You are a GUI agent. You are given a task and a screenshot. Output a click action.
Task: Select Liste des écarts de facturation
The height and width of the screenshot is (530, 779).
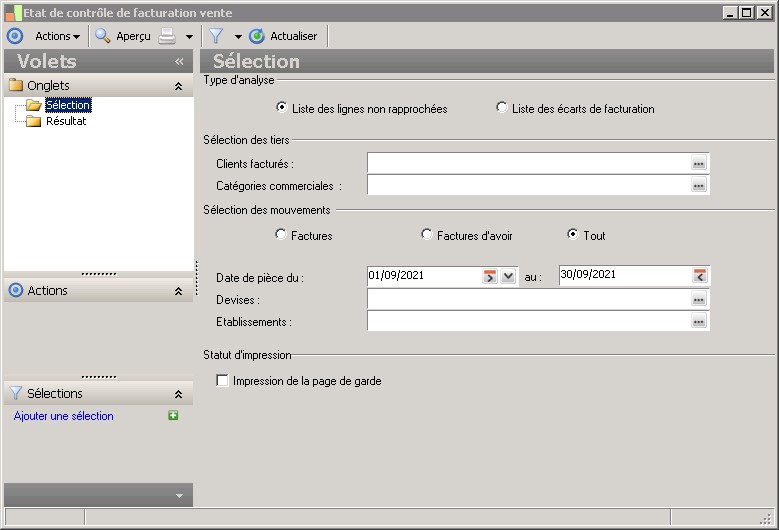click(502, 108)
